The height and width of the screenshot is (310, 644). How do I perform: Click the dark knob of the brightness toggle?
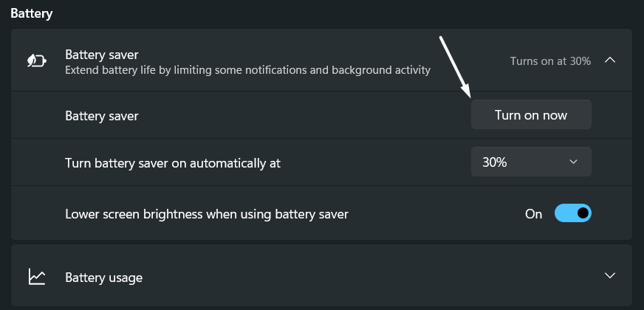[x=583, y=213]
